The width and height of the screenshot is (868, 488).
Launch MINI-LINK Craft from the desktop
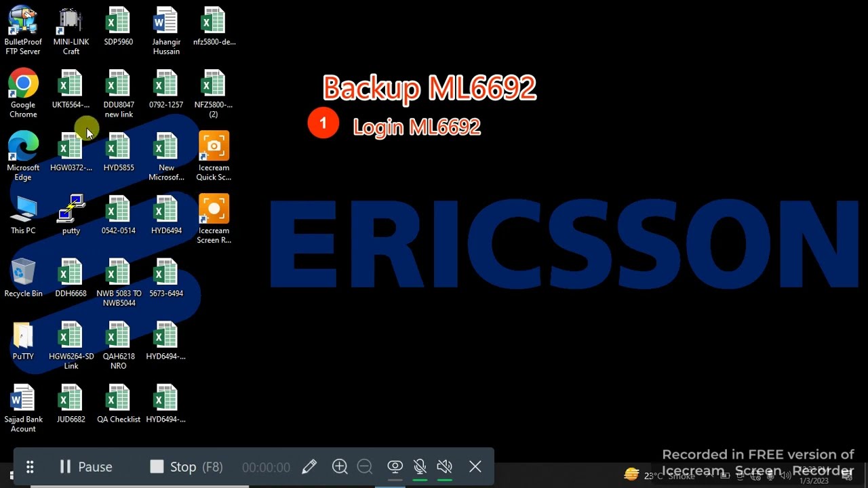click(71, 30)
